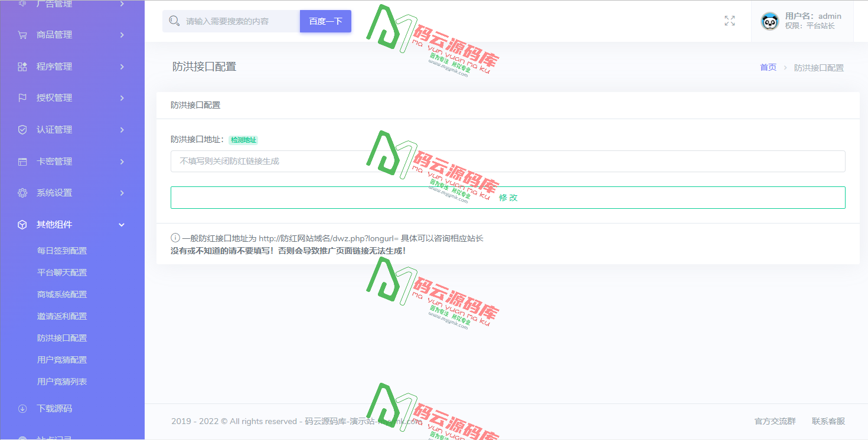This screenshot has height=440, width=868.
Task: Click the fullscreen expand icon
Action: click(x=729, y=20)
